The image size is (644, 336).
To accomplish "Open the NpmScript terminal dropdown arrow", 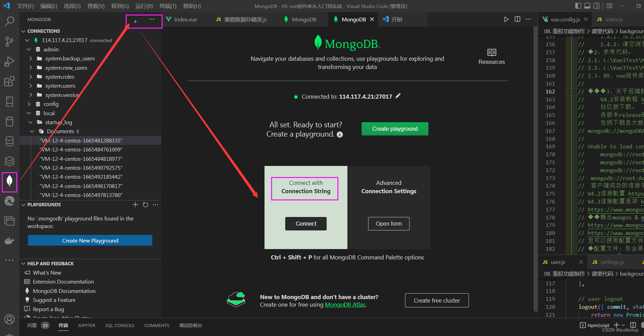I will [623, 325].
